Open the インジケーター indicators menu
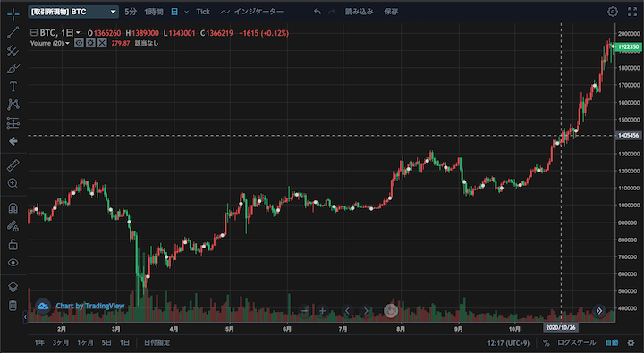This screenshot has width=644, height=353. (251, 12)
